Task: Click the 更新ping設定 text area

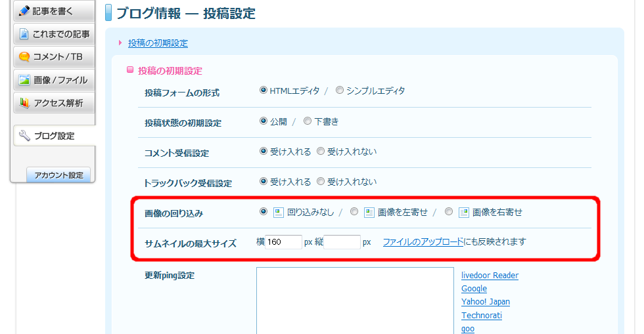Action: coord(355,301)
